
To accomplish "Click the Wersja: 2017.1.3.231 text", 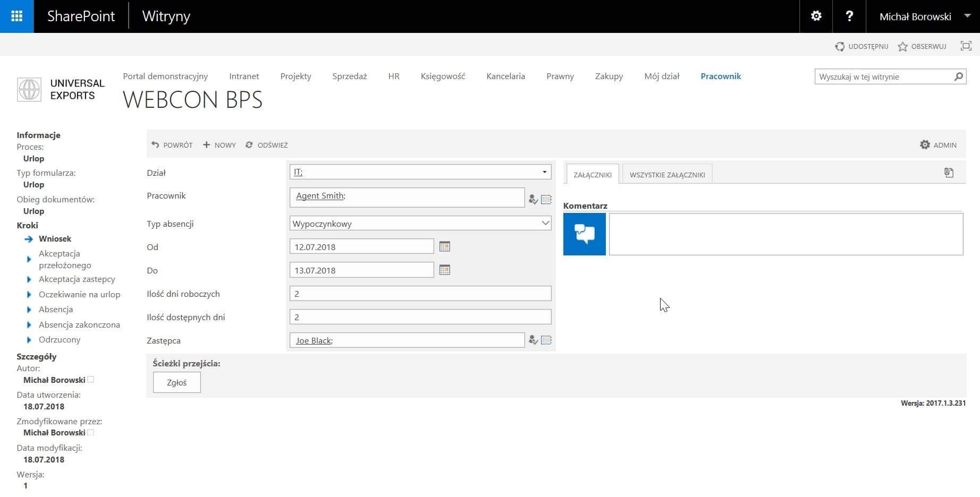I will pyautogui.click(x=933, y=403).
